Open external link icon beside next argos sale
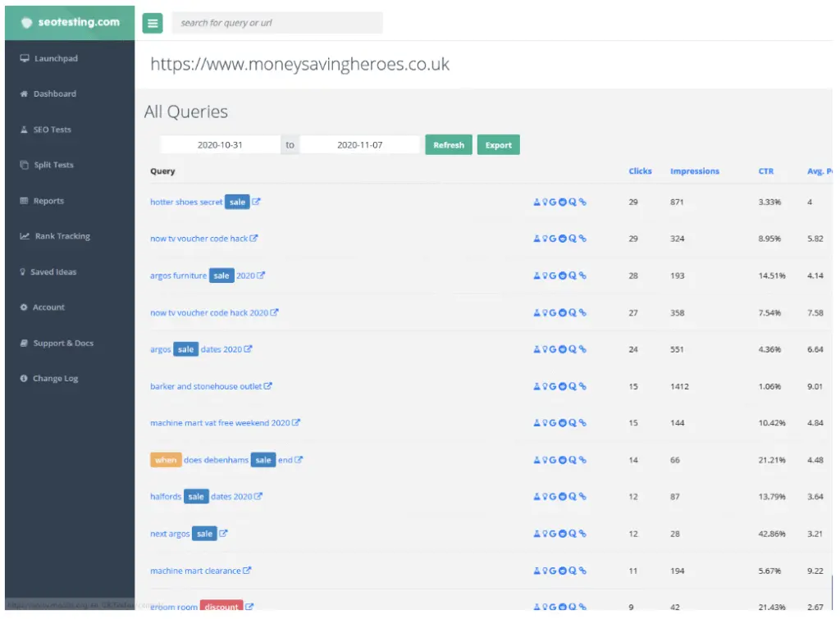 pyautogui.click(x=223, y=534)
